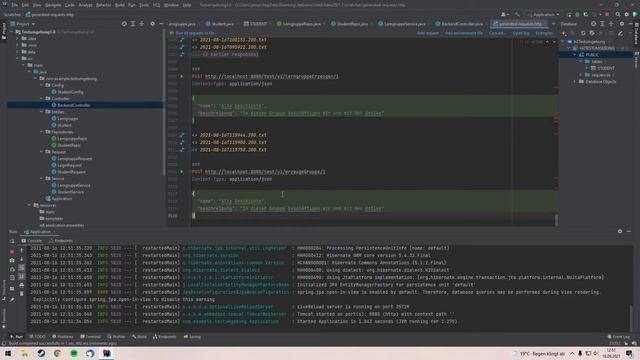Stop the running Application process
Viewport: 640px width, 360px height.
tap(12, 251)
